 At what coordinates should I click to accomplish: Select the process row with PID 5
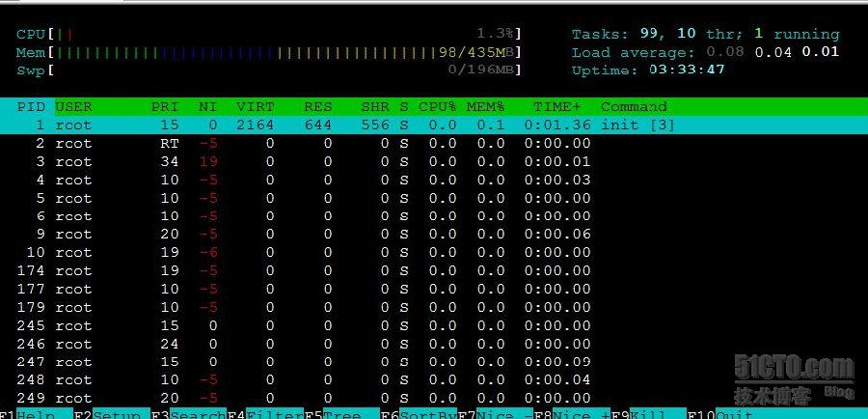coord(434,199)
